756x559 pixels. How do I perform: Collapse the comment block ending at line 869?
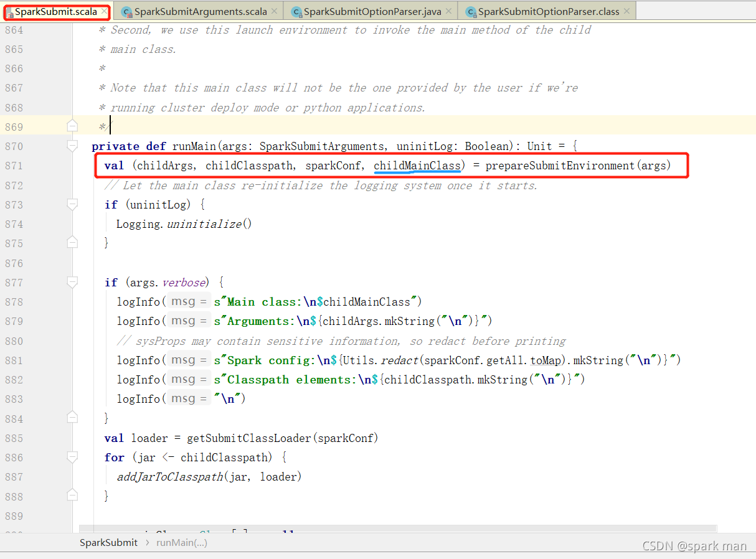pos(72,126)
